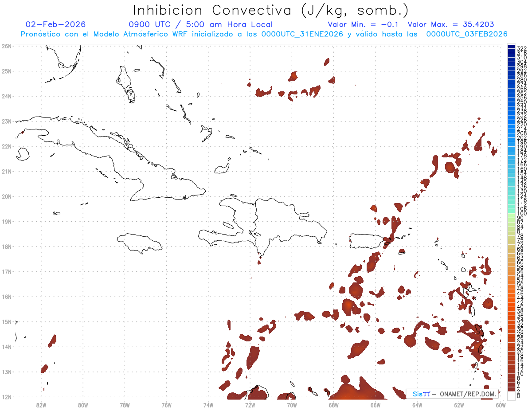Image resolution: width=532 pixels, height=411 pixels.
Task: Click the title 'Inhibicion Convectiva (J/kg, somb.)'
Action: point(270,10)
